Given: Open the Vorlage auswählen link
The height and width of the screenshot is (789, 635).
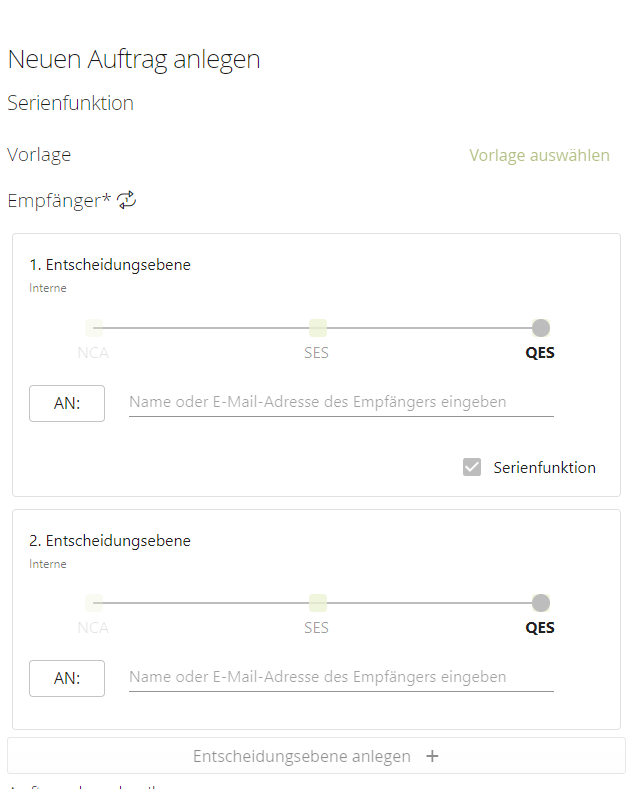Looking at the screenshot, I should coord(539,155).
